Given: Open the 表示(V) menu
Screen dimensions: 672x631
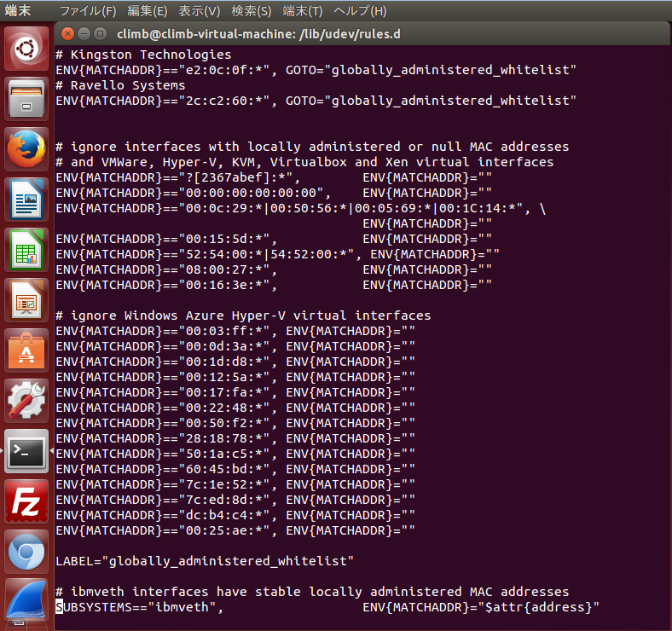Looking at the screenshot, I should click(x=200, y=11).
